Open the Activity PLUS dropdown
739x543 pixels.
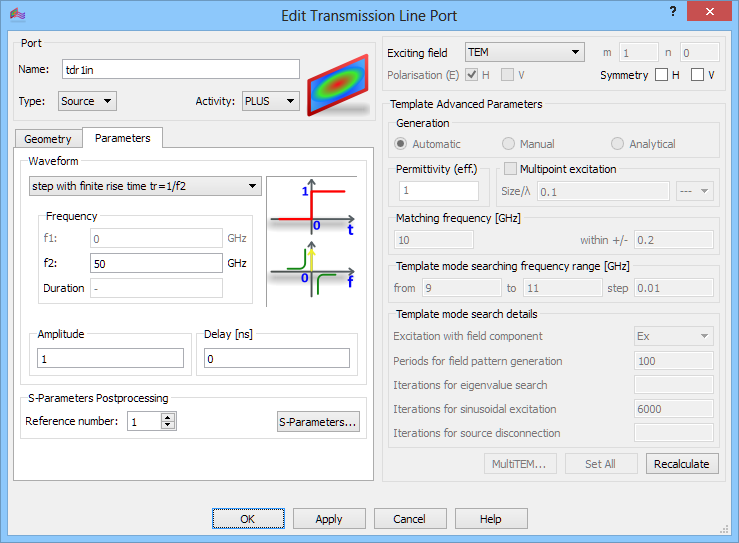click(270, 101)
